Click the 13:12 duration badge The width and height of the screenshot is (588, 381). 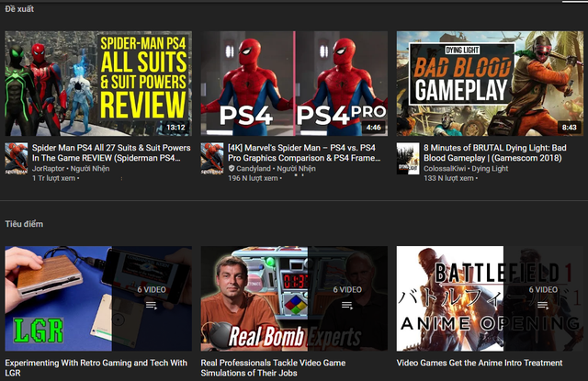click(x=175, y=128)
